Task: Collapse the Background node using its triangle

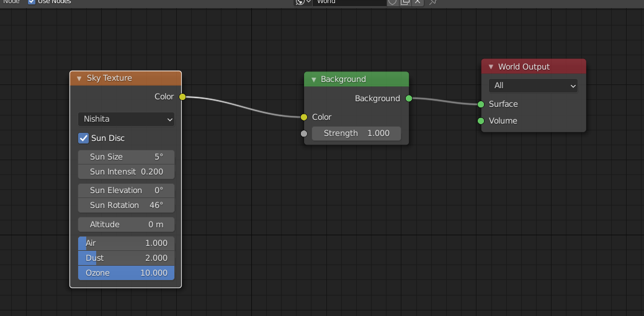Action: pyautogui.click(x=313, y=79)
